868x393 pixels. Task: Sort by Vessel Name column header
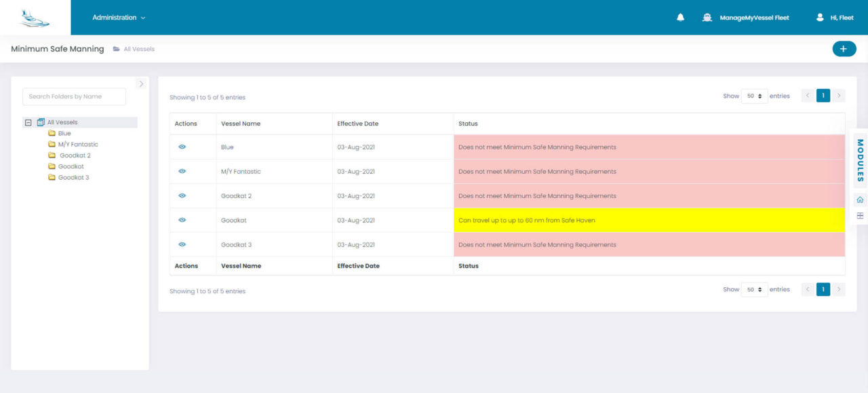pos(241,124)
